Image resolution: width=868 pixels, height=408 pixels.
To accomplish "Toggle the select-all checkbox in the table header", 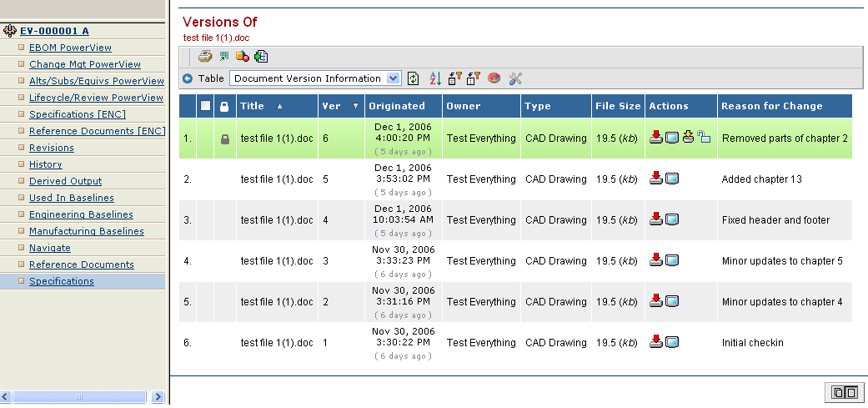I will coord(205,106).
